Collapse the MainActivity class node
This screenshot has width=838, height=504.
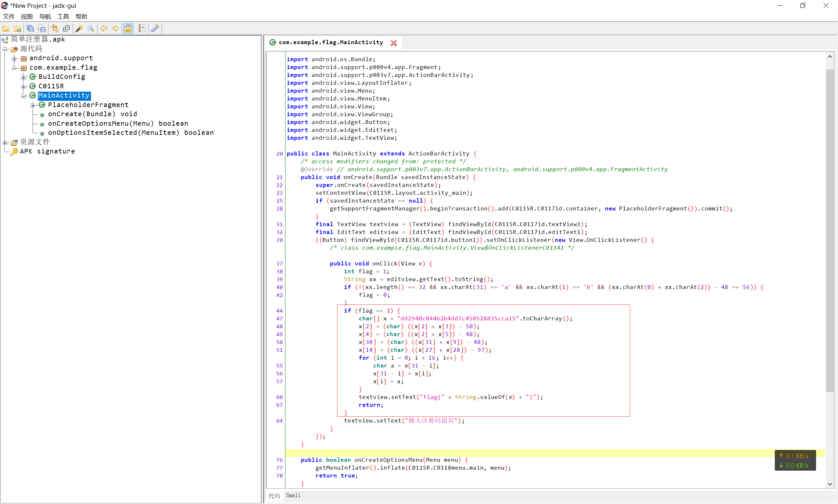pyautogui.click(x=24, y=96)
